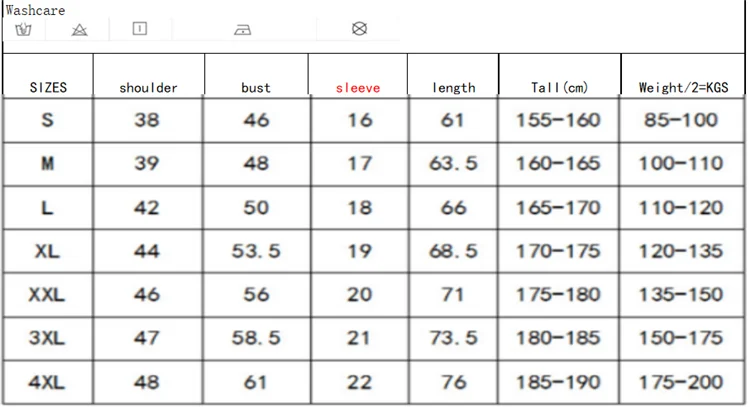Select the S size row label
Viewport: 750px width, 407px height.
47,120
